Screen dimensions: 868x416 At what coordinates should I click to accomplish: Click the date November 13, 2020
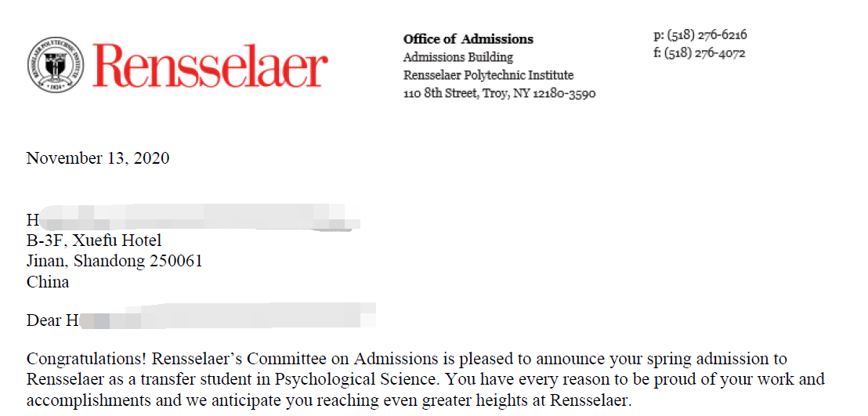point(98,158)
